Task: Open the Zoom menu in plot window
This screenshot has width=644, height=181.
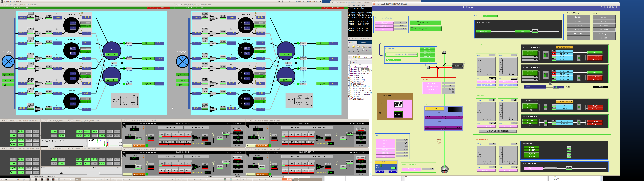Action: coord(68,168)
